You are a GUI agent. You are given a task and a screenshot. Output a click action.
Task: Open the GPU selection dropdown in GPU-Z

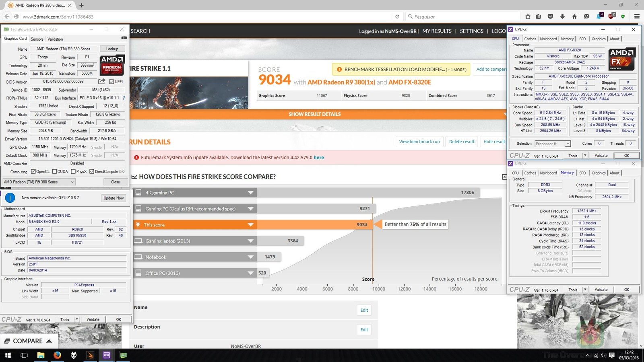point(39,182)
